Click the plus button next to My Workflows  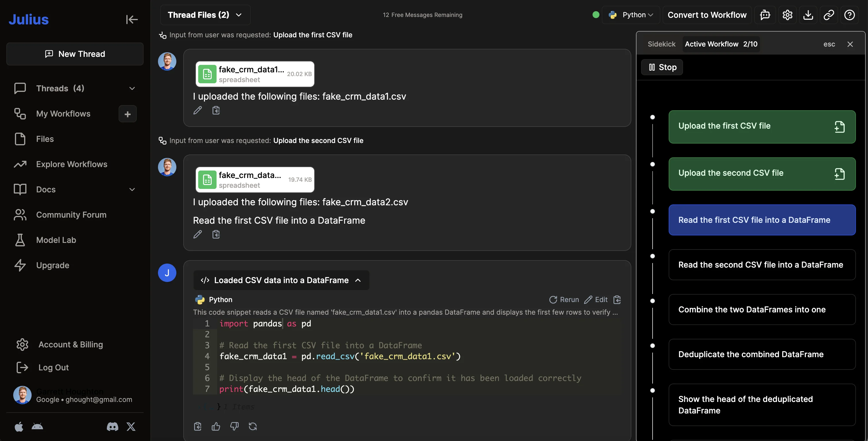click(127, 114)
